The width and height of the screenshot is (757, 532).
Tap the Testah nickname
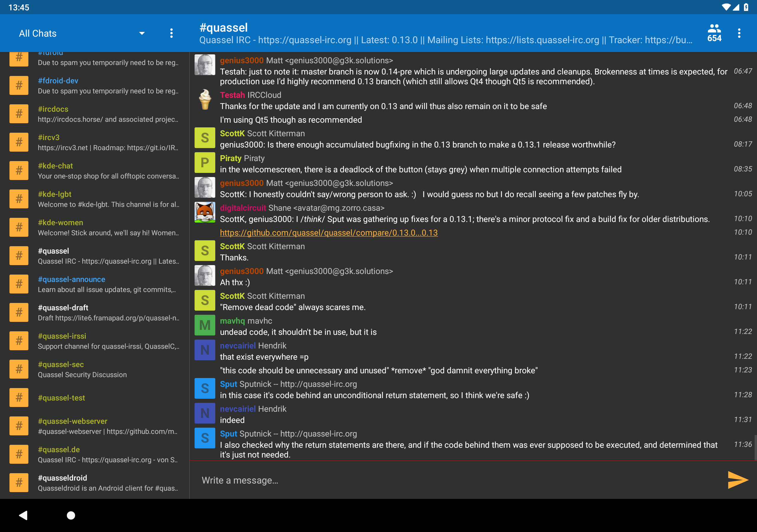pos(232,95)
